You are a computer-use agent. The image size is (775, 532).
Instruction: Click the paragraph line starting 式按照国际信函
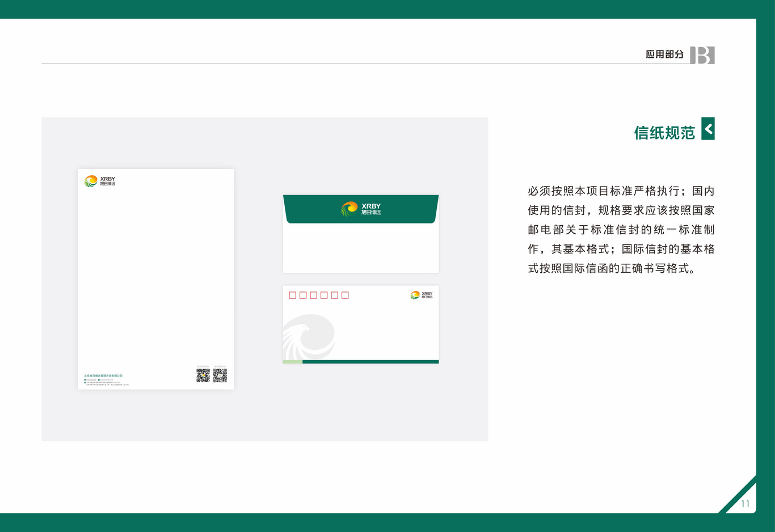612,268
